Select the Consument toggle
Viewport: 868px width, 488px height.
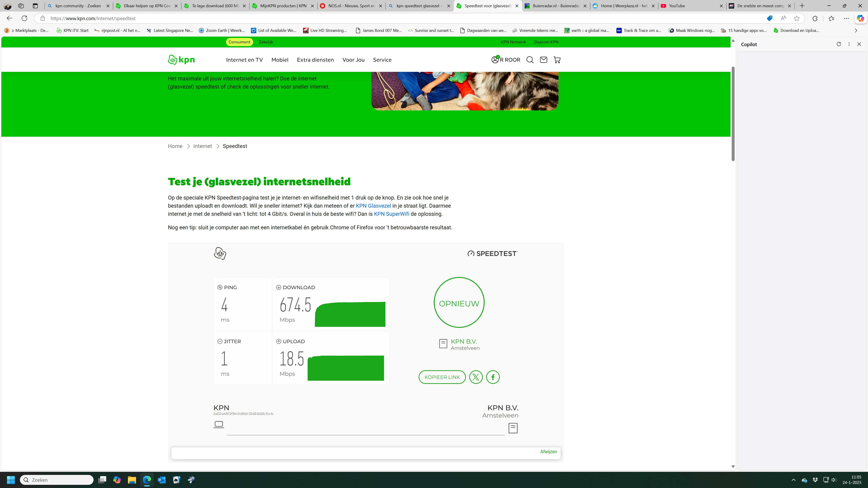[239, 42]
